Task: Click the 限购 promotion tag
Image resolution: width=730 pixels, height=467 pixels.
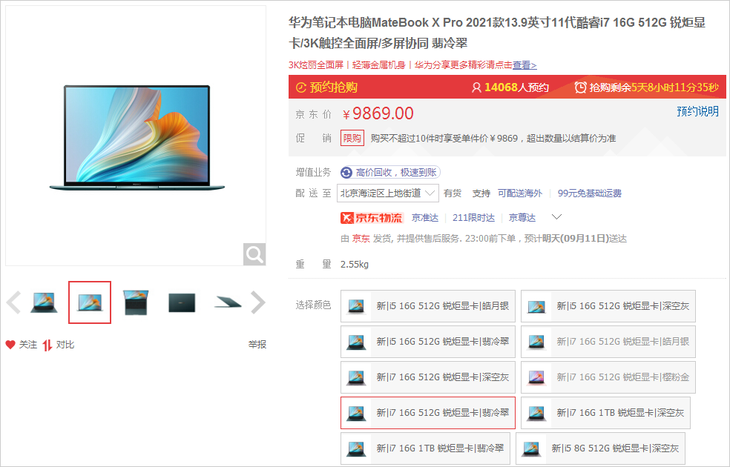Action: [x=352, y=138]
